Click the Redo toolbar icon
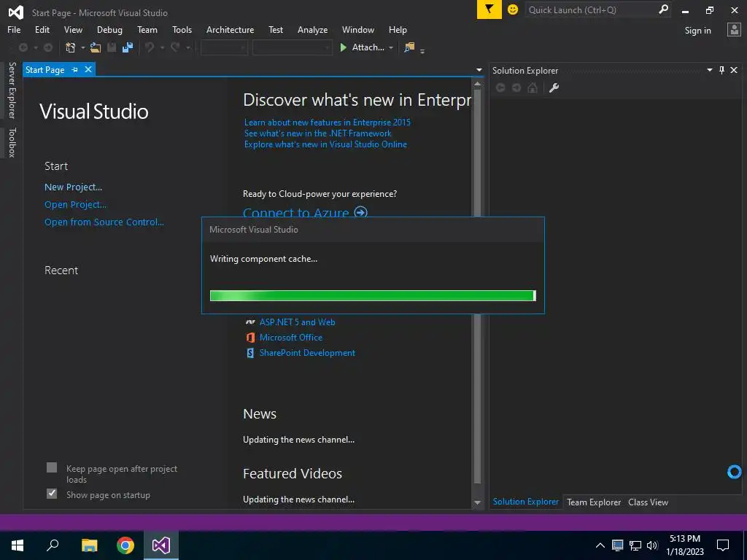Image resolution: width=747 pixels, height=560 pixels. click(x=175, y=47)
